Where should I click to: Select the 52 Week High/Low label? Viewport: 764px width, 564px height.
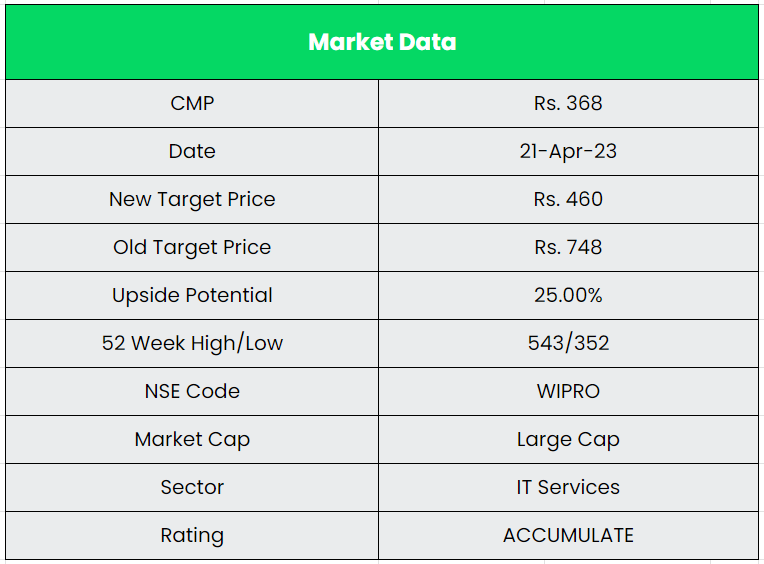[192, 343]
